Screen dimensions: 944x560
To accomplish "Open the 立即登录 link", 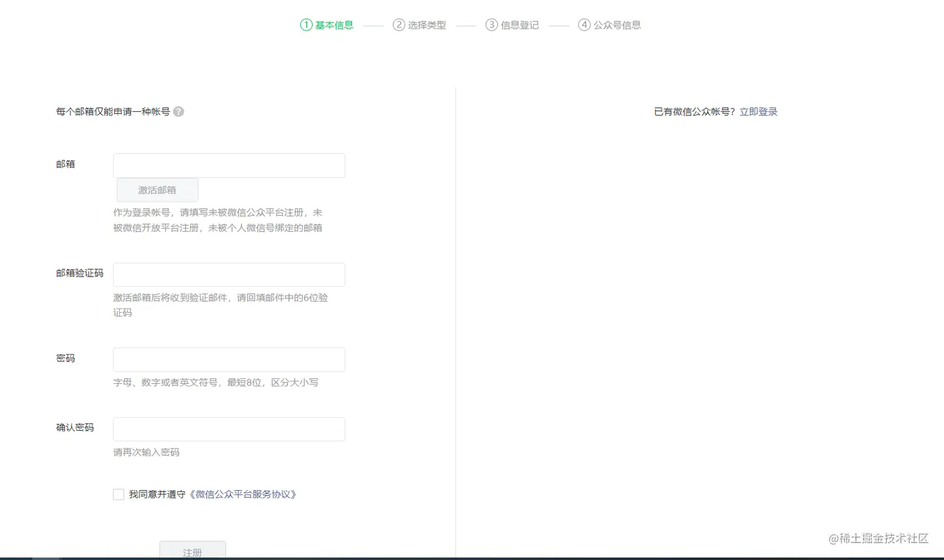I will click(759, 112).
